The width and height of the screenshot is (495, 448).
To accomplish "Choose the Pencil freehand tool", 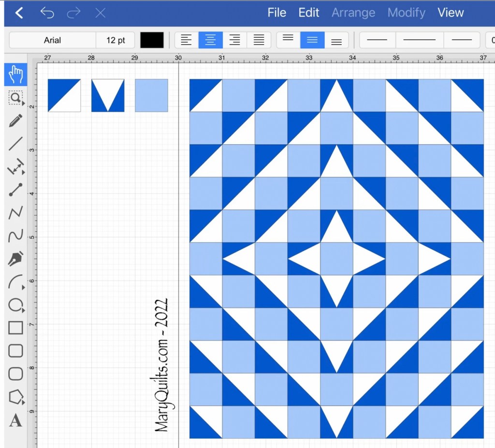I will pyautogui.click(x=15, y=120).
